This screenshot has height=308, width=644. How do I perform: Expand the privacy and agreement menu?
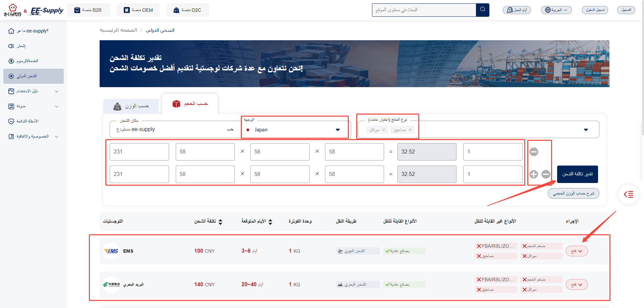[34, 136]
